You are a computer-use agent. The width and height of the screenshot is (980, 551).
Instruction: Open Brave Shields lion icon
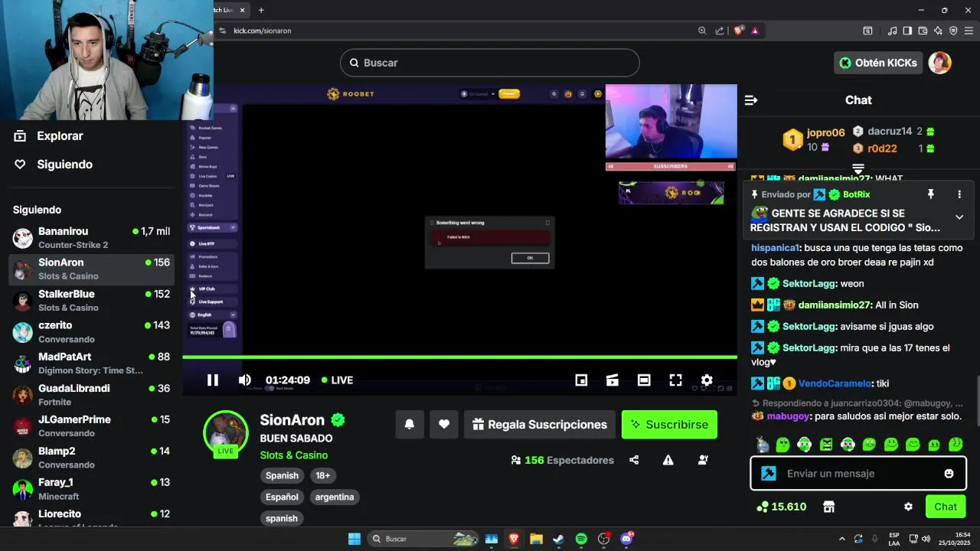739,31
